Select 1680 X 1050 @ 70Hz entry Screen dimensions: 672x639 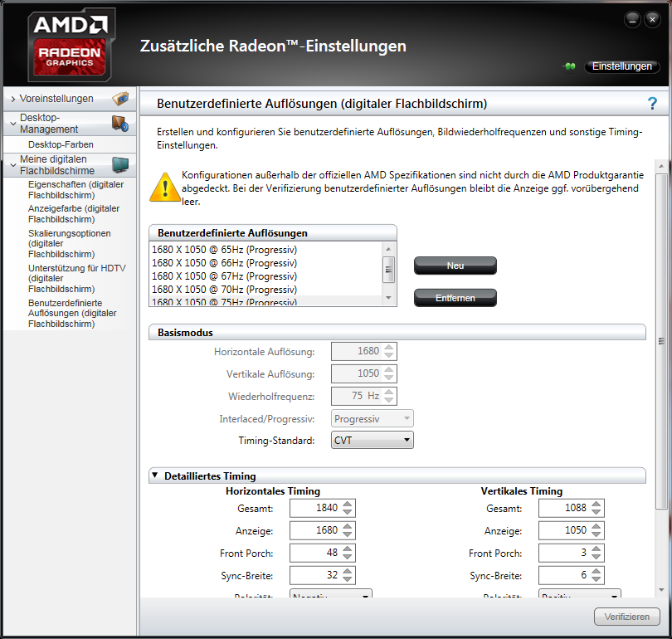pos(265,290)
